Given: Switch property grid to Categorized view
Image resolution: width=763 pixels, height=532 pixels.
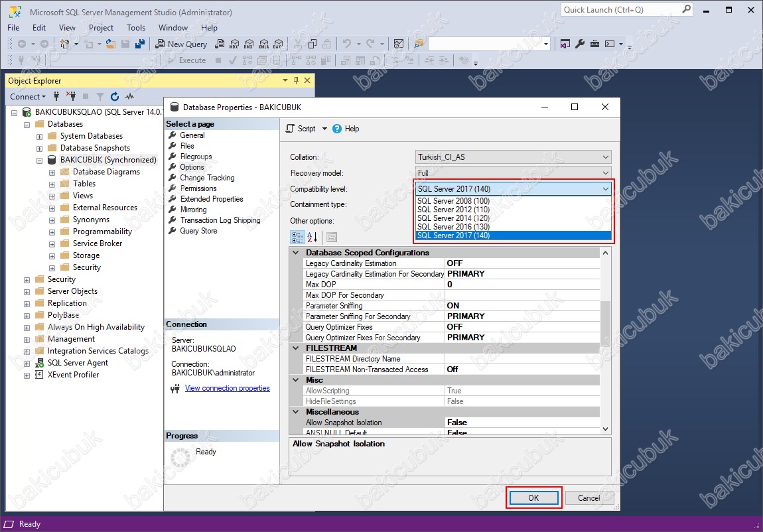Looking at the screenshot, I should 297,237.
